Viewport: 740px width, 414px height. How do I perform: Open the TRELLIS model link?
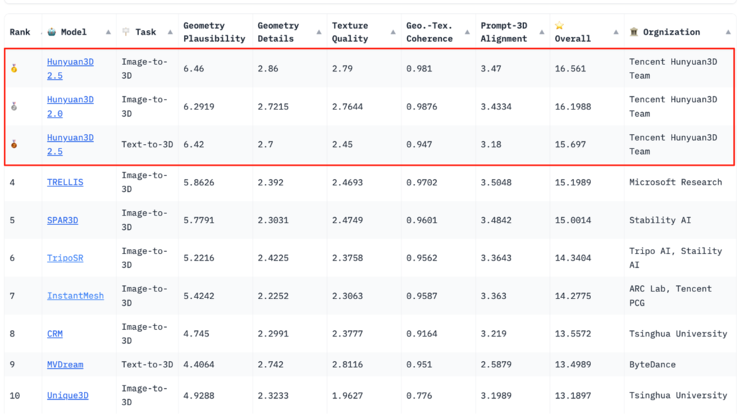pyautogui.click(x=65, y=183)
